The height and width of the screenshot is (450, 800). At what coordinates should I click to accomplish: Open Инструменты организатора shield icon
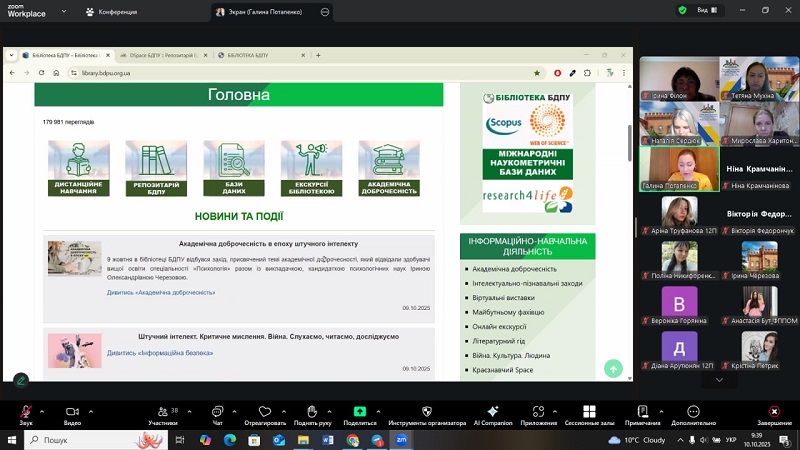coord(427,411)
